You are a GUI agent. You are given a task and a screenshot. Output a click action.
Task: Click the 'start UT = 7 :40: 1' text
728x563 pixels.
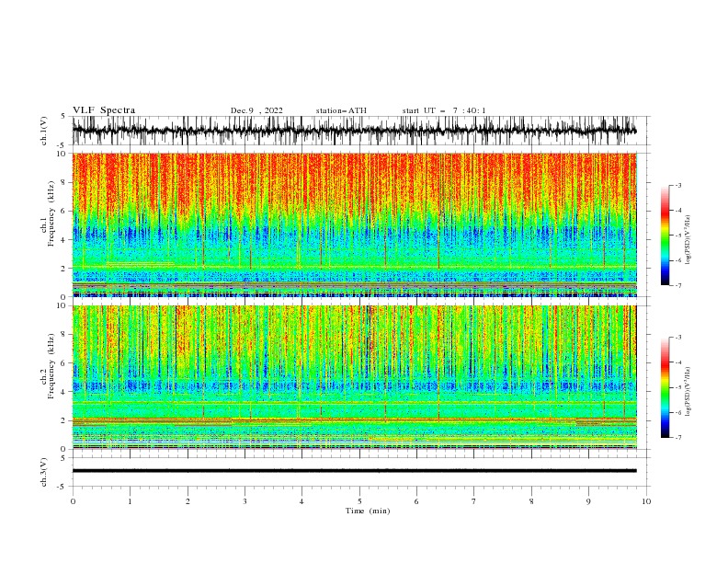pyautogui.click(x=444, y=110)
